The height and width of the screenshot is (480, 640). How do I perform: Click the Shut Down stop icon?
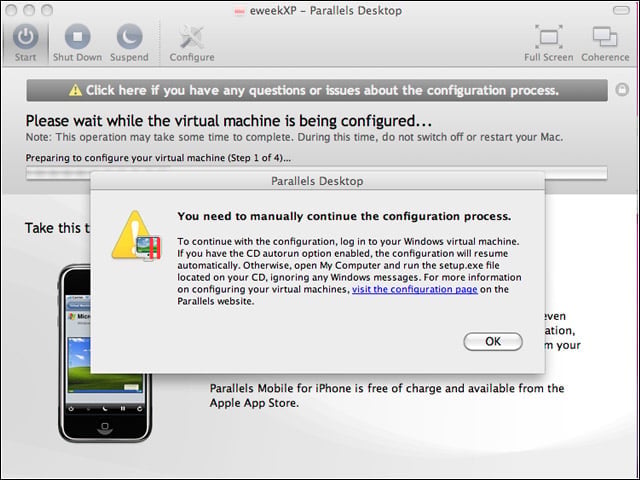(x=77, y=37)
